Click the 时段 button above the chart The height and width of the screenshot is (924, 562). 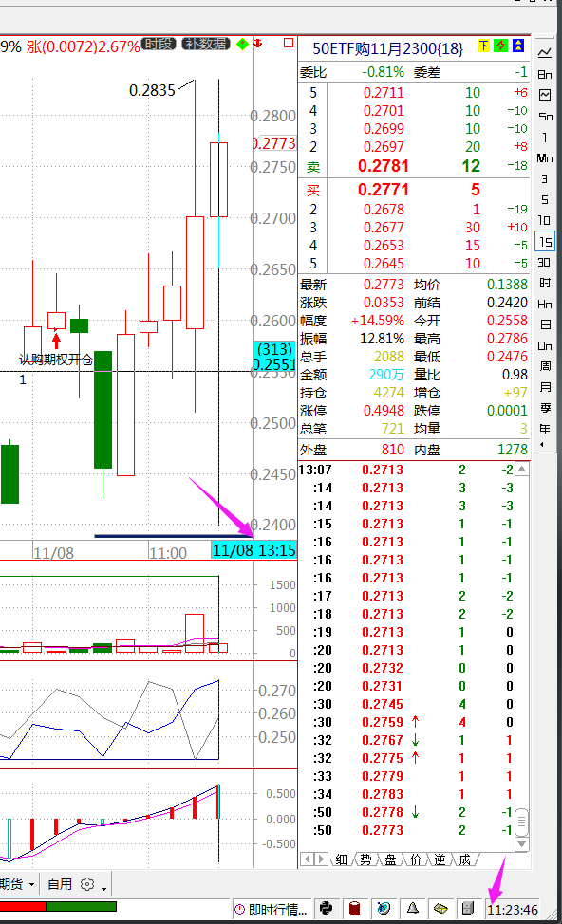pos(159,45)
